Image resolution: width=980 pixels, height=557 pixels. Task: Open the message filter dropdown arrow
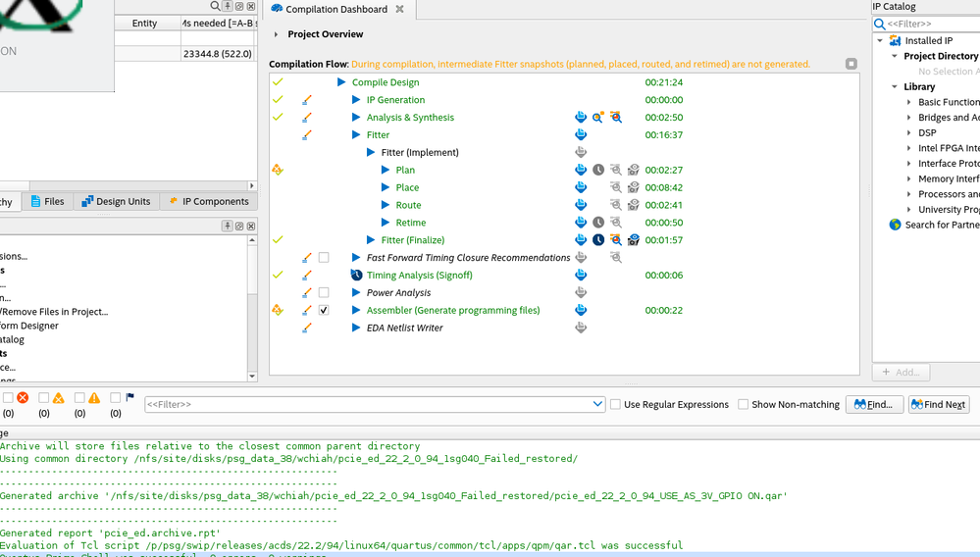click(598, 405)
